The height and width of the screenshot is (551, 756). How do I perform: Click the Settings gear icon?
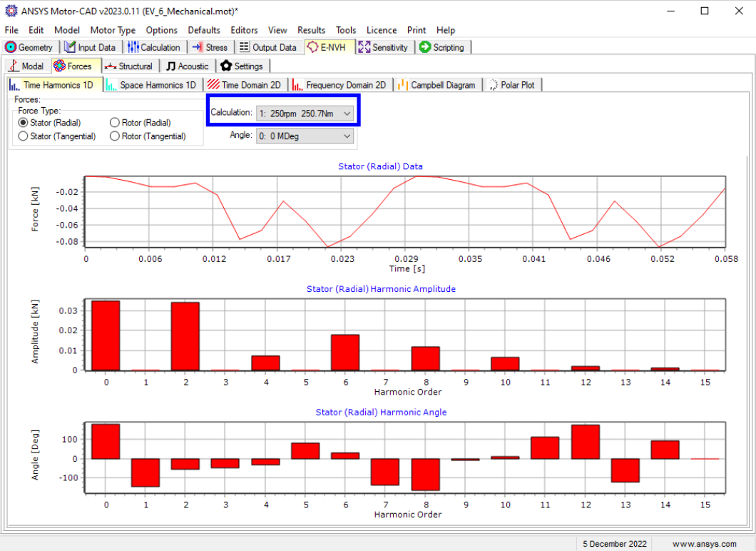coord(226,66)
